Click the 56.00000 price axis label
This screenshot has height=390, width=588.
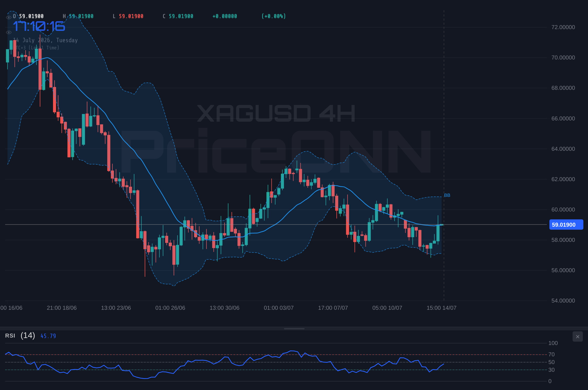pos(563,270)
